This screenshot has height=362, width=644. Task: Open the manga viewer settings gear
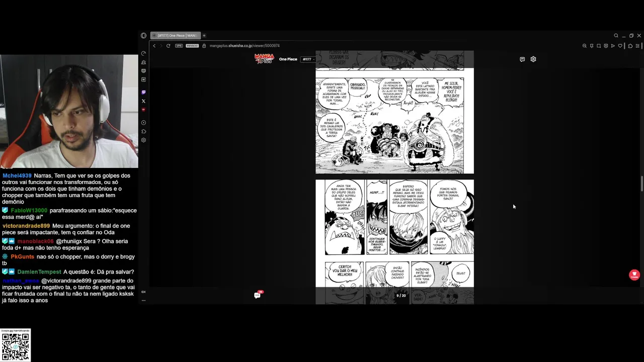point(533,59)
